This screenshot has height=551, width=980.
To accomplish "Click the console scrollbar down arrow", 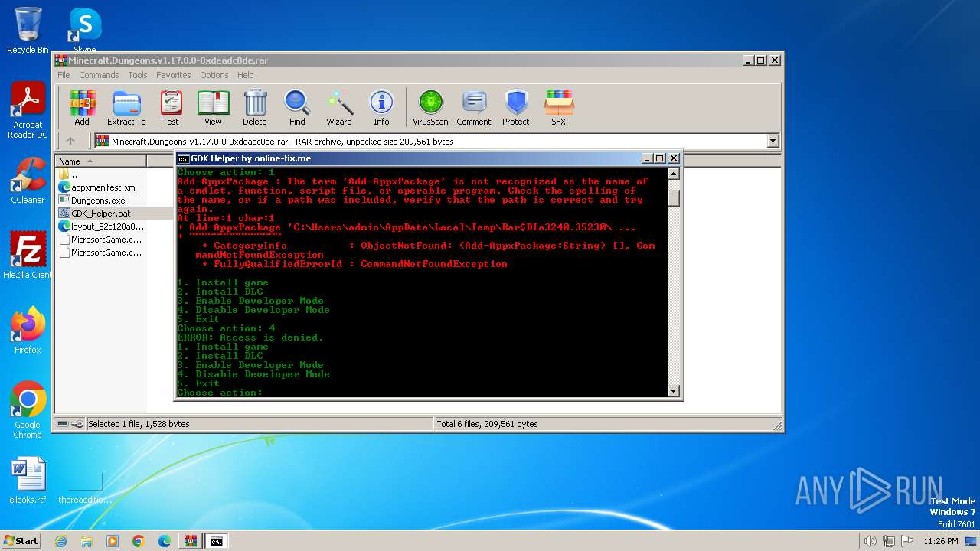I will 674,391.
